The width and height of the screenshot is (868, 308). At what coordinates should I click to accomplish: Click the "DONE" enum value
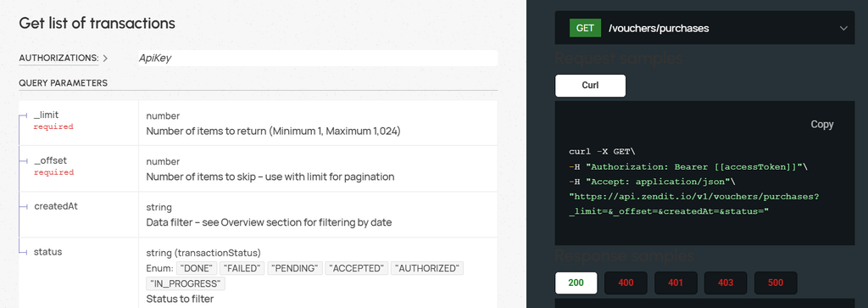[x=196, y=268]
